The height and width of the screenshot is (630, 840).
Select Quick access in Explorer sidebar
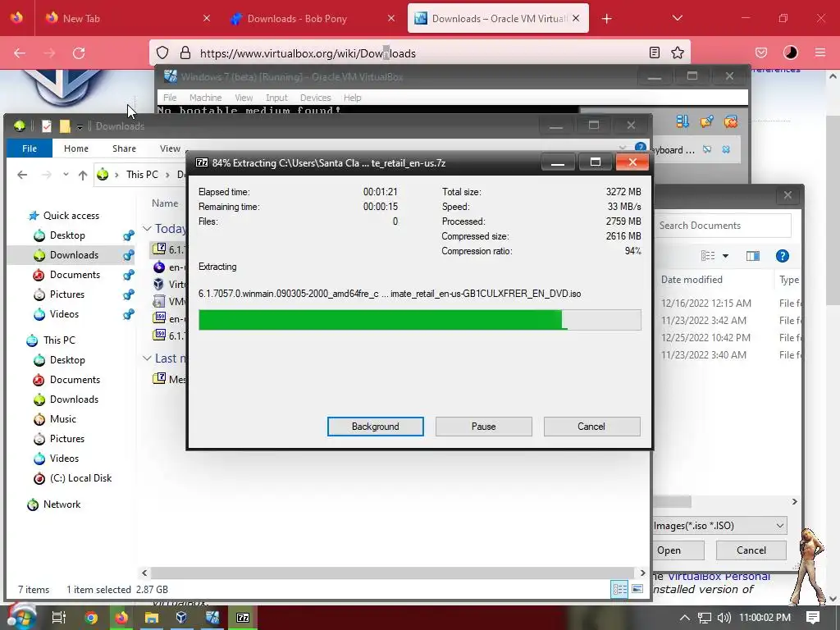tap(71, 216)
